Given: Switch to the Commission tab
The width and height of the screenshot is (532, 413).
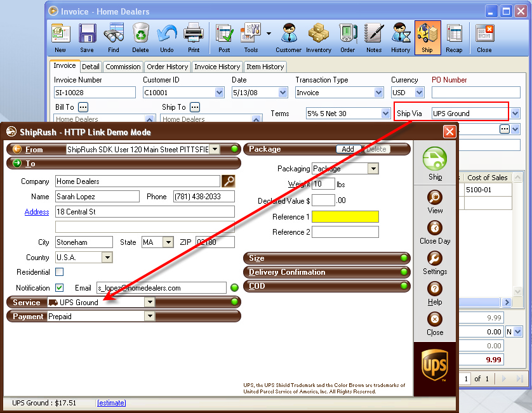Looking at the screenshot, I should click(123, 67).
